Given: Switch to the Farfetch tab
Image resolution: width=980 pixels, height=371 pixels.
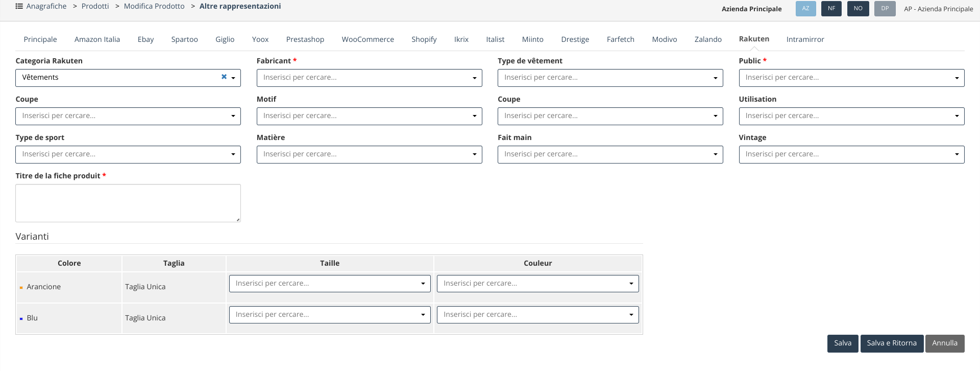Looking at the screenshot, I should pyautogui.click(x=621, y=39).
